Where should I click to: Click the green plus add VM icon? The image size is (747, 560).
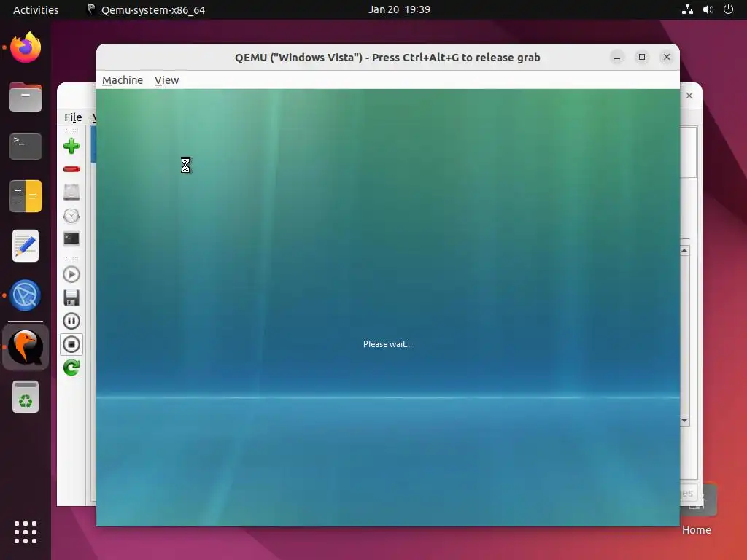pyautogui.click(x=71, y=146)
